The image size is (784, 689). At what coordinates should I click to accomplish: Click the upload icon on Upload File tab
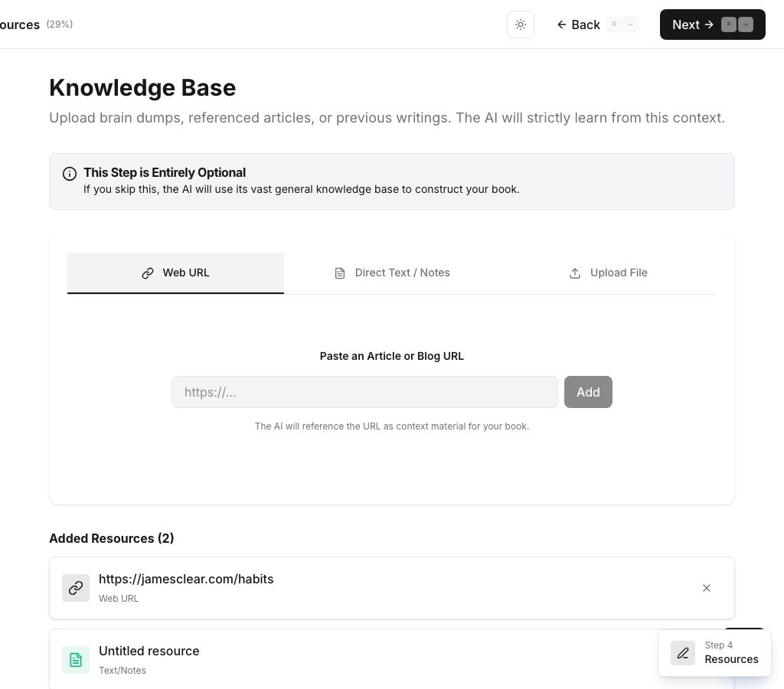(575, 273)
